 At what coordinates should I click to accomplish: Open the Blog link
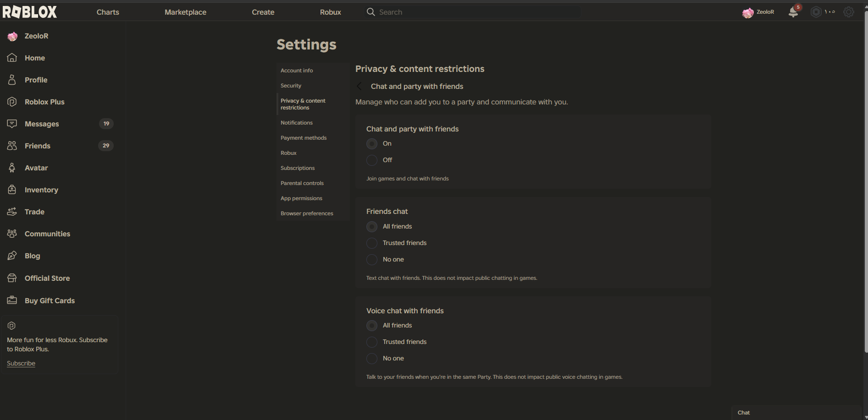click(x=33, y=256)
